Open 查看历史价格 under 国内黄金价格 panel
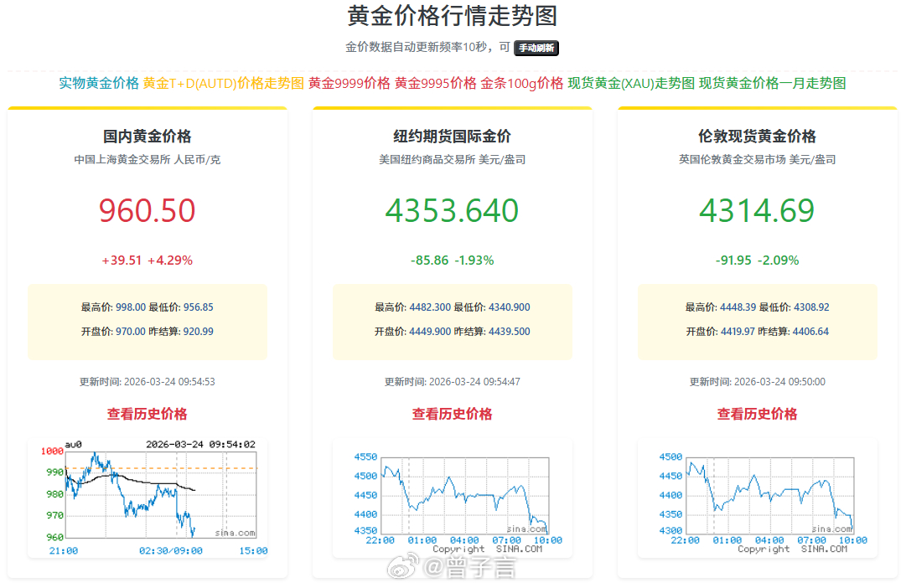 (148, 414)
